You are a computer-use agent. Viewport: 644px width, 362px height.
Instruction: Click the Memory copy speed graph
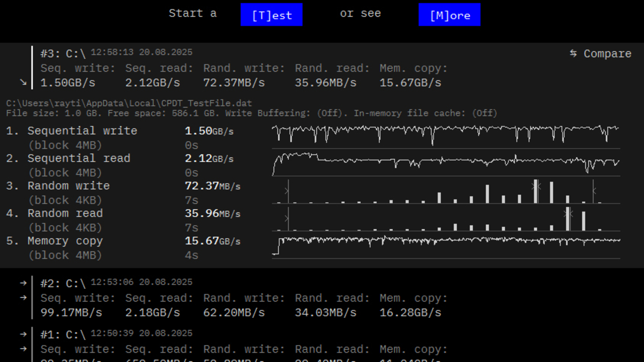tap(446, 246)
